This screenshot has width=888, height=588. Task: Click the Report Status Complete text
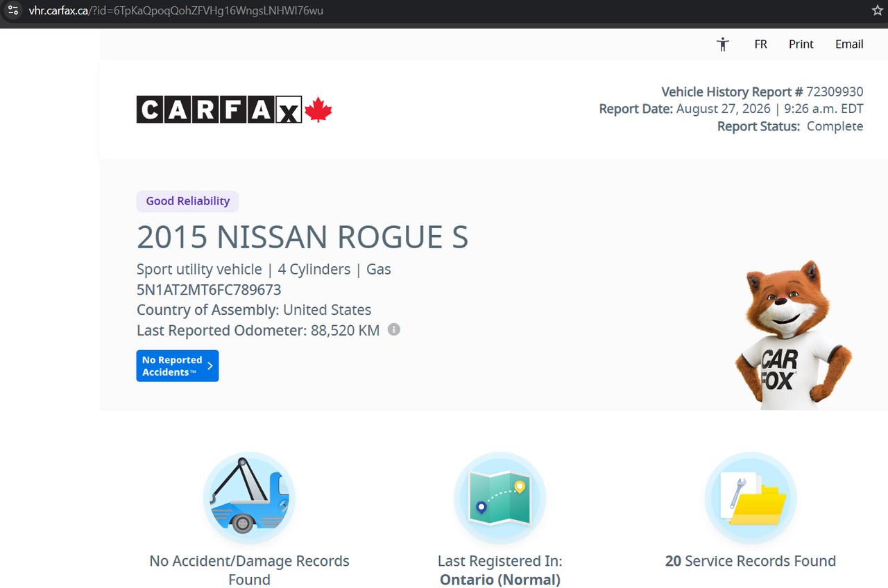point(790,126)
